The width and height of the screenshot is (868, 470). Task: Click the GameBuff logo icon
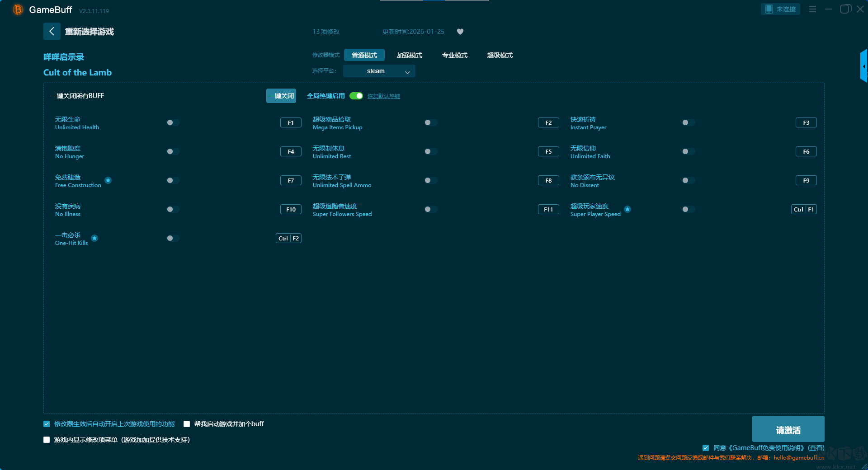click(x=18, y=9)
